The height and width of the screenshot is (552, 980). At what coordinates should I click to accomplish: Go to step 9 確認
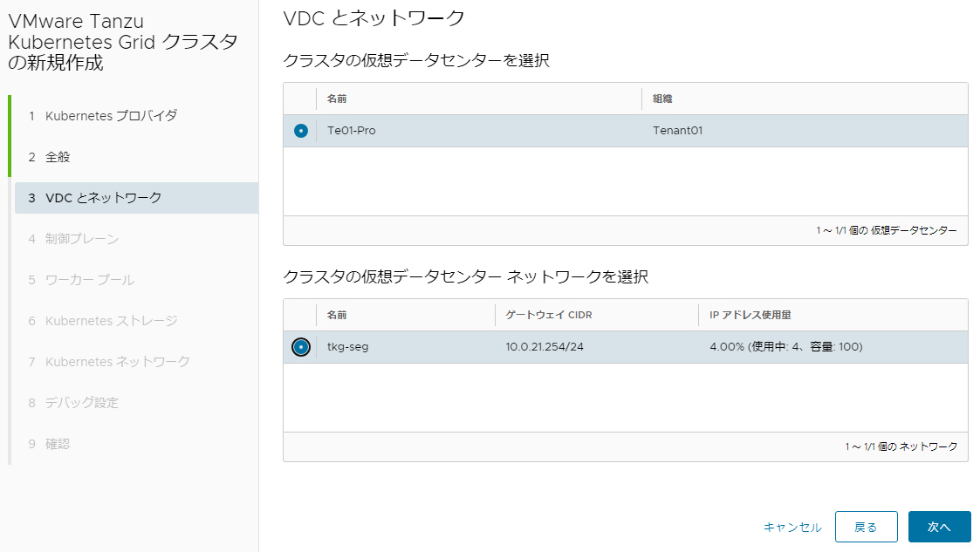[57, 443]
